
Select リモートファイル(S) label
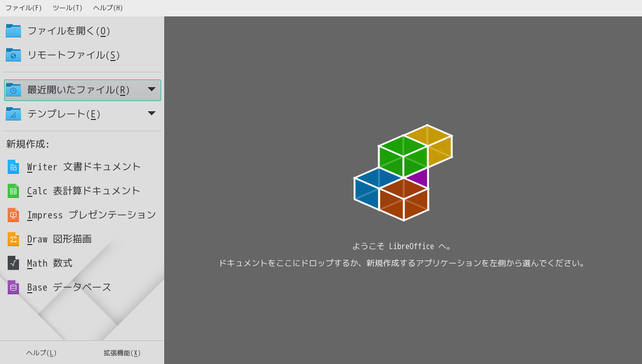(73, 55)
